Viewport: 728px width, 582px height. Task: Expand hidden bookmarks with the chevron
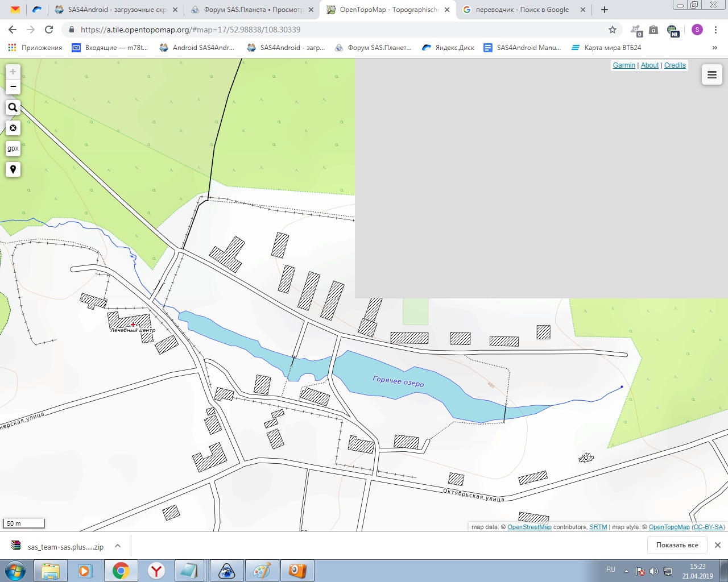pyautogui.click(x=714, y=48)
